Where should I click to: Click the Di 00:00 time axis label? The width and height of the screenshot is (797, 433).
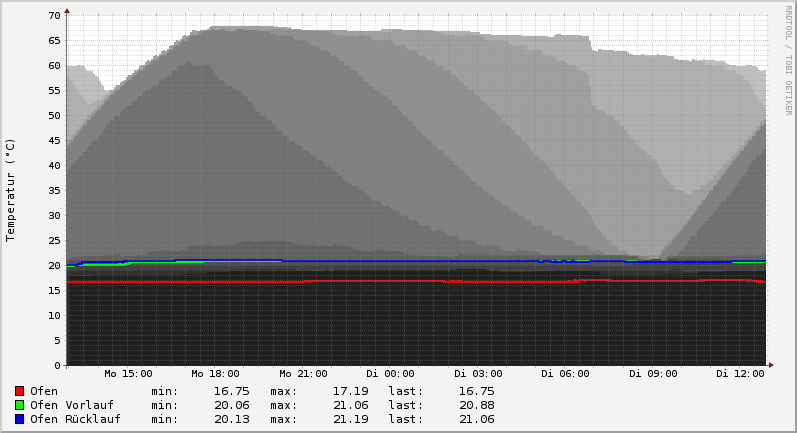(391, 374)
